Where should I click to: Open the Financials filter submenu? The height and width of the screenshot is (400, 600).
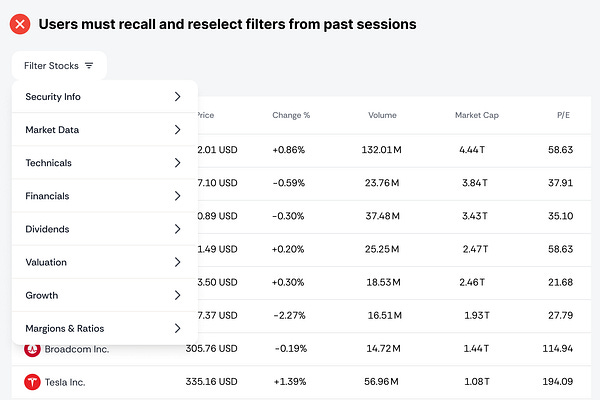pyautogui.click(x=104, y=196)
